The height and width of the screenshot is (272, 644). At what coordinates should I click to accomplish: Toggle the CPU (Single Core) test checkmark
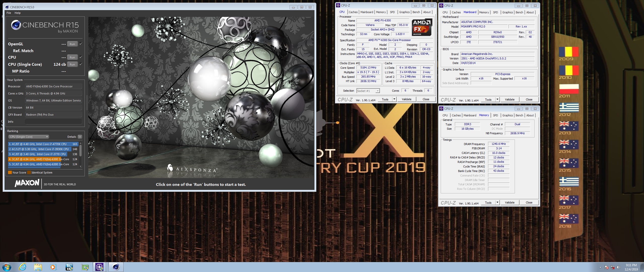click(x=81, y=64)
